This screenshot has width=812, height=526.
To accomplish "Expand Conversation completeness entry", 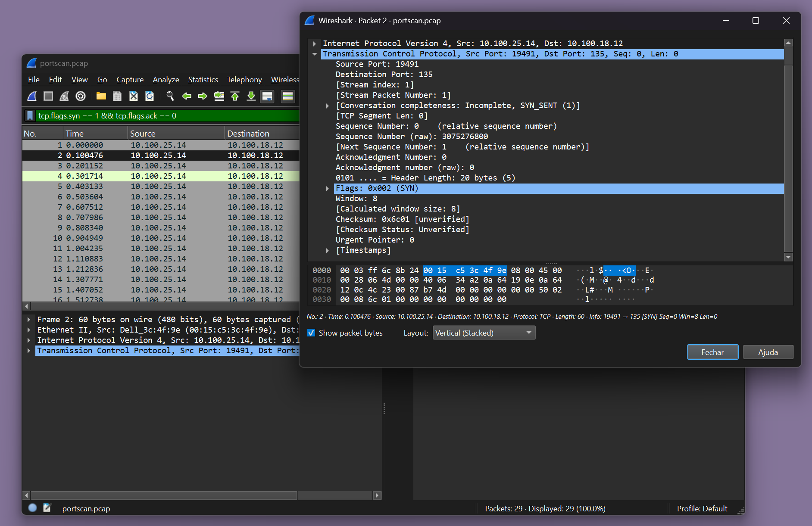I will (x=328, y=106).
